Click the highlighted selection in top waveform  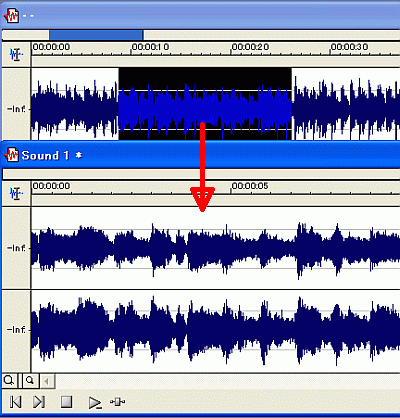(205, 104)
